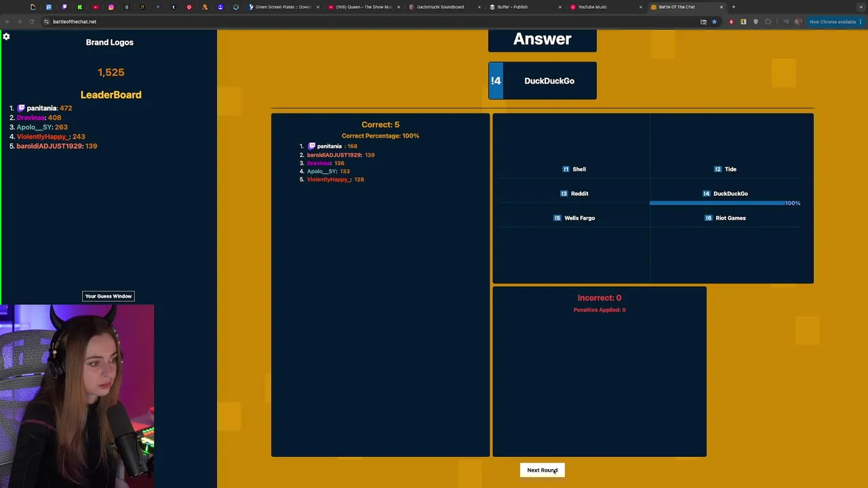Select the !3 Reddit answer option
The image size is (868, 488).
pos(574,194)
